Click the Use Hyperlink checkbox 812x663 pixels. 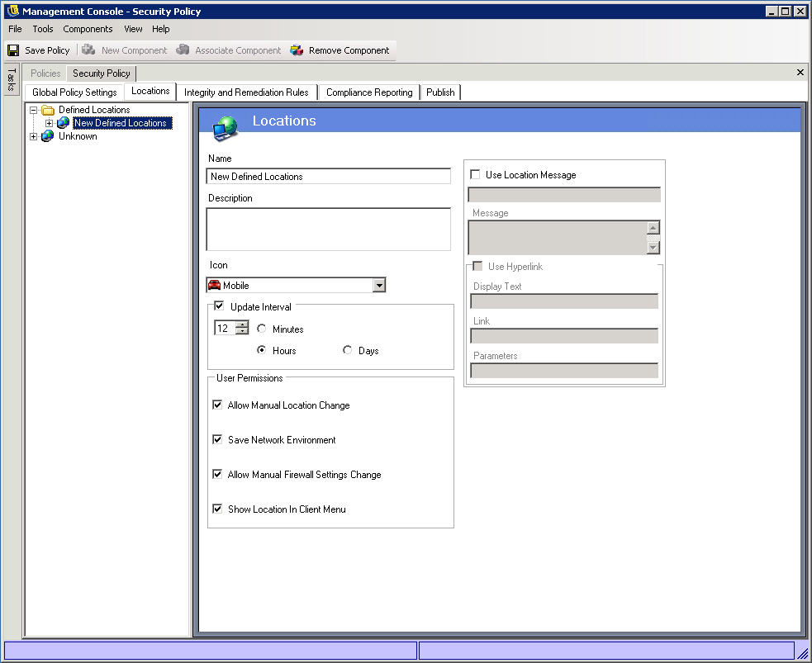pos(477,266)
